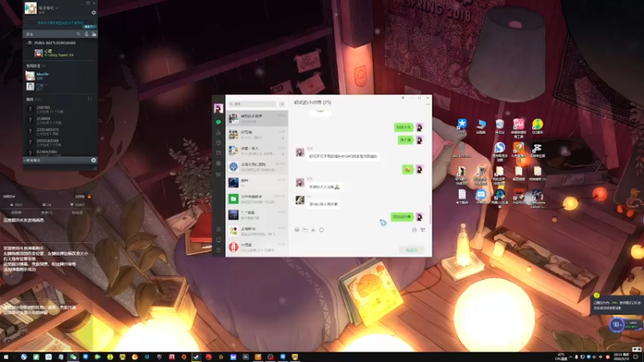The image size is (644, 362).
Task: Open the File Transfer assistant chat
Action: (257, 199)
